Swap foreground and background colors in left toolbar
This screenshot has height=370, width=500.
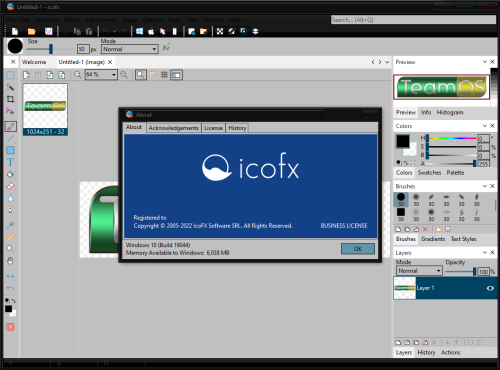(x=14, y=301)
